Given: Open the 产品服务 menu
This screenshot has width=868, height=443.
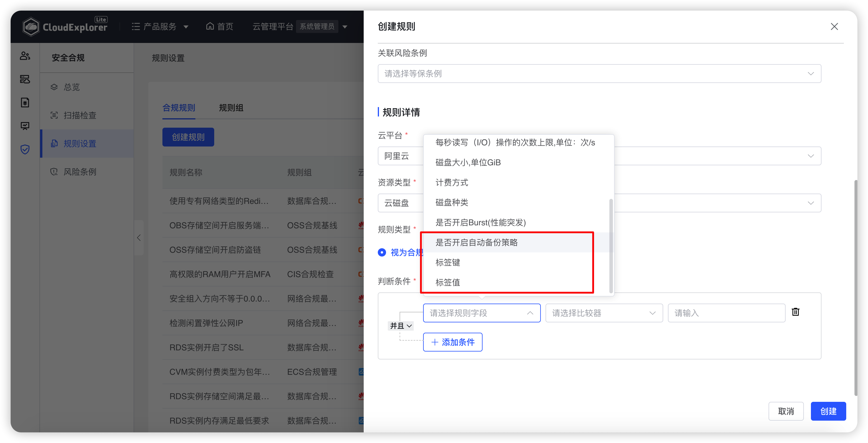Looking at the screenshot, I should pyautogui.click(x=160, y=26).
